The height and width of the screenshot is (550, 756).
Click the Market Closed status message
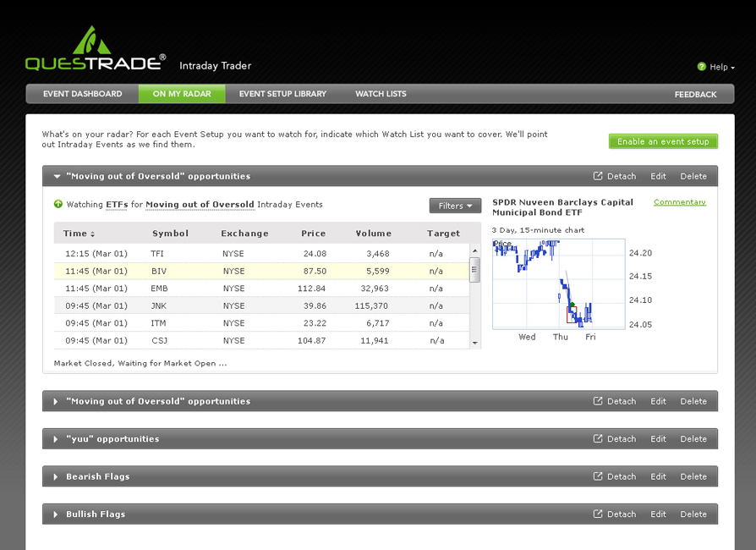[140, 363]
